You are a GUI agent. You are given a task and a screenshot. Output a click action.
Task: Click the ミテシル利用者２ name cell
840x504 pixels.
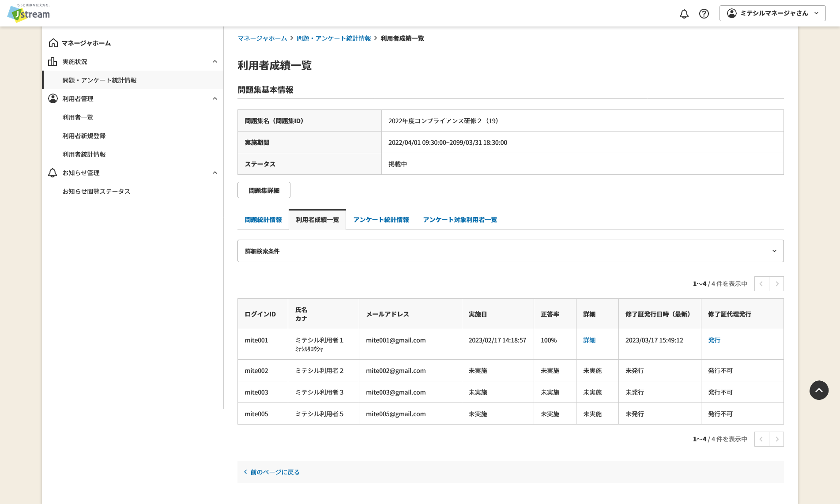coord(324,370)
